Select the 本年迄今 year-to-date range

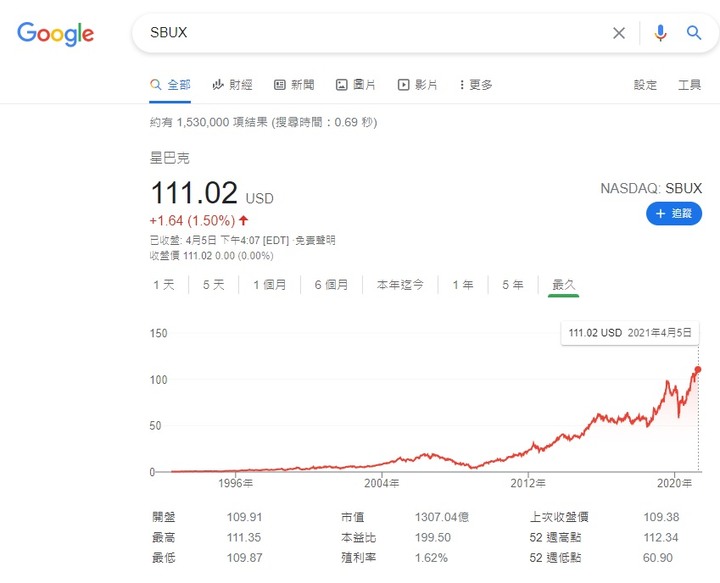[x=400, y=285]
